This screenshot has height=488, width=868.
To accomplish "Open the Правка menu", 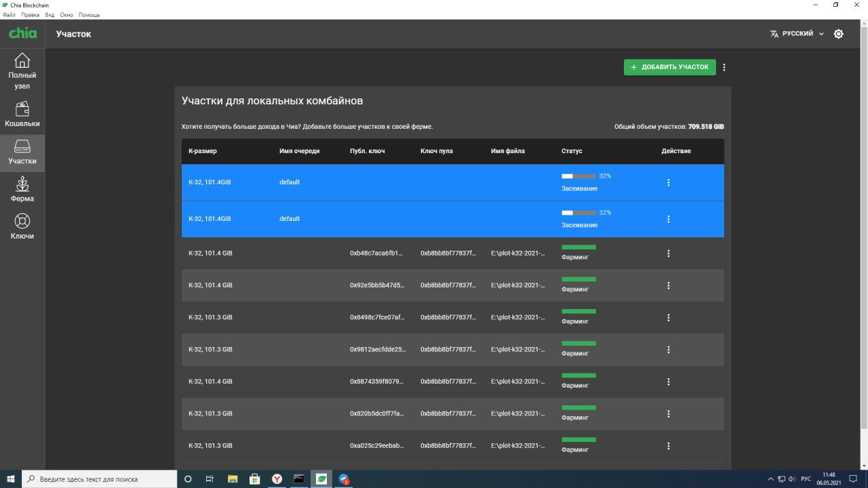I will pyautogui.click(x=31, y=14).
